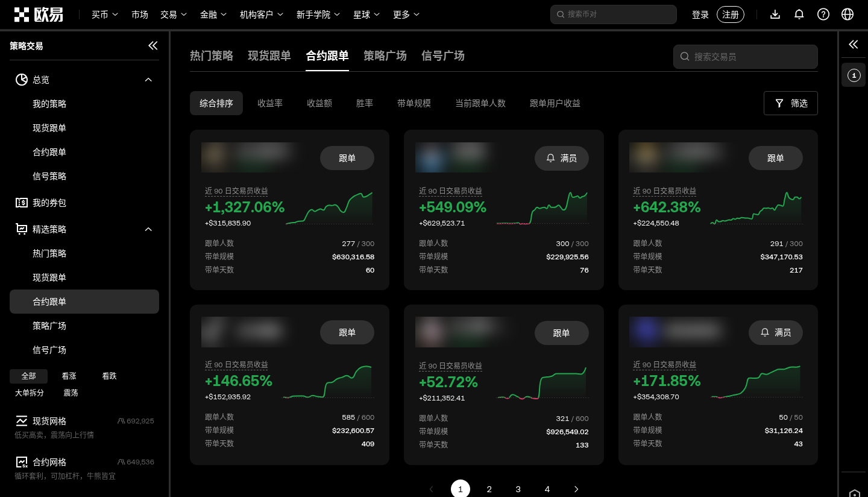Click the 搜索币对 search field

tap(614, 14)
